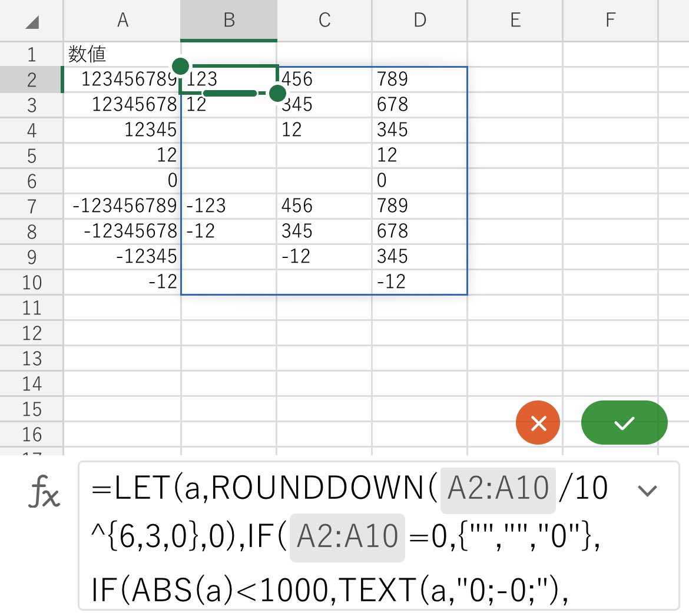Tap cell A1 containing 数値
This screenshot has height=616, width=689.
pyautogui.click(x=122, y=55)
